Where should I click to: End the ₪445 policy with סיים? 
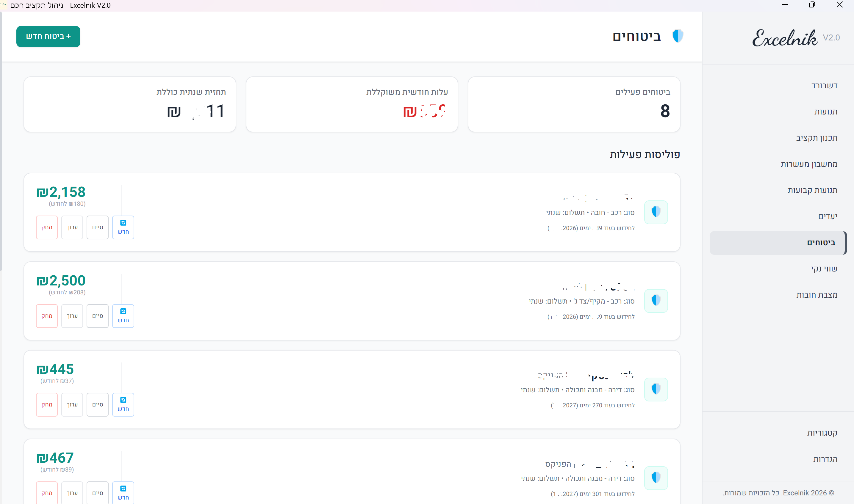[x=98, y=404]
